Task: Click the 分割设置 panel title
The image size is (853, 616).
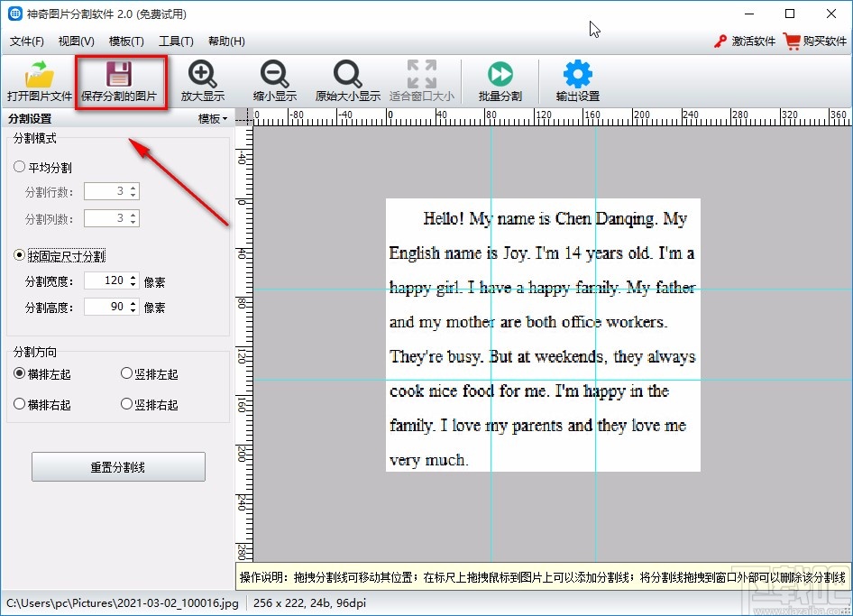Action: click(30, 119)
